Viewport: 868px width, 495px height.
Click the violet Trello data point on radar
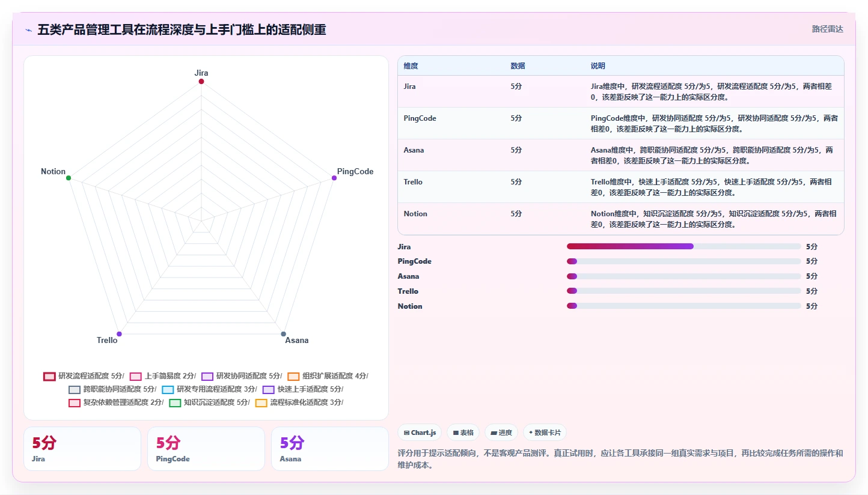pyautogui.click(x=119, y=334)
